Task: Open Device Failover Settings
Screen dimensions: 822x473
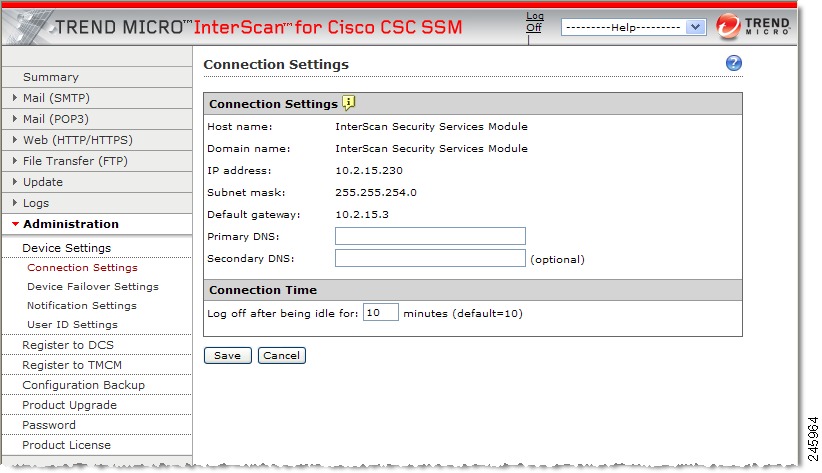Action: [x=93, y=286]
